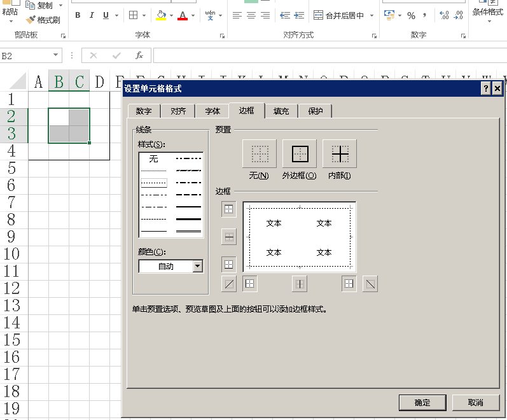507x420 pixels.
Task: Toggle the bottom border button
Action: (x=229, y=264)
